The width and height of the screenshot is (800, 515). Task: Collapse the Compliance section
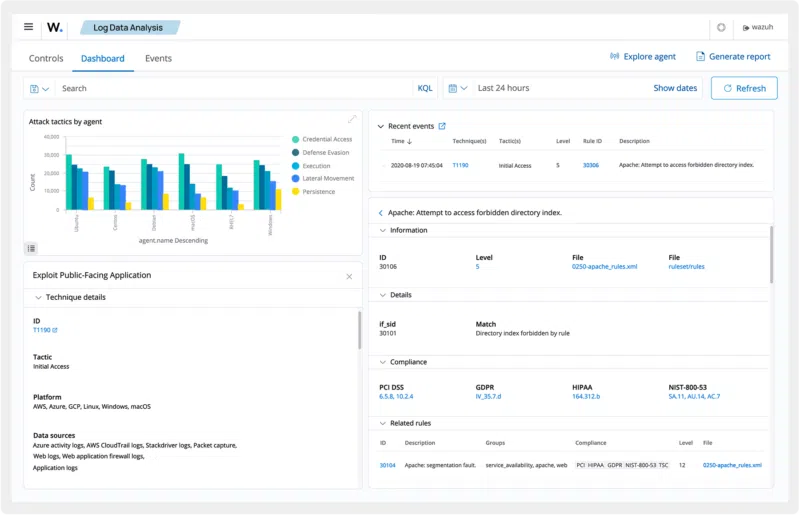coord(381,362)
